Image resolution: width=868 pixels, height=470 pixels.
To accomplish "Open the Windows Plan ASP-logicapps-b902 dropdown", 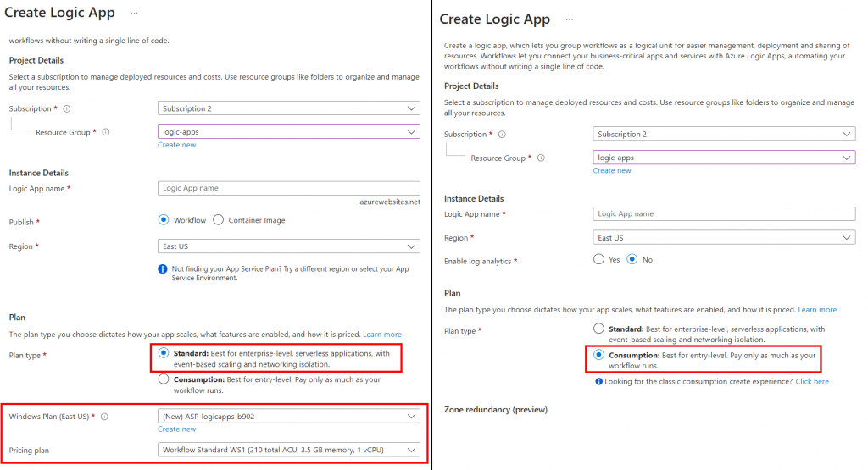I will coord(289,417).
